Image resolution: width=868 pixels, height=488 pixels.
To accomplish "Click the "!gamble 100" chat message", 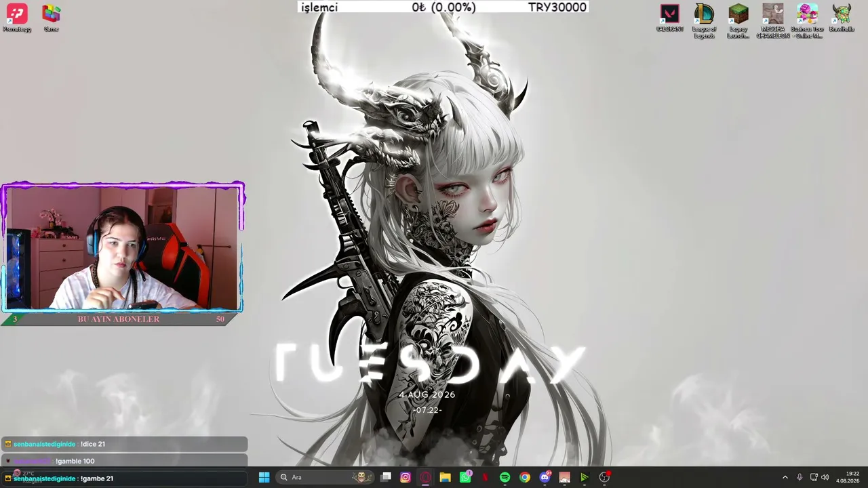I will pos(75,461).
